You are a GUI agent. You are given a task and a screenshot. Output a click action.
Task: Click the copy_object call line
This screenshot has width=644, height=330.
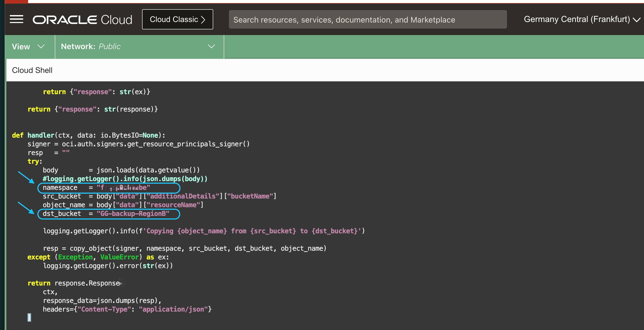[x=185, y=249]
